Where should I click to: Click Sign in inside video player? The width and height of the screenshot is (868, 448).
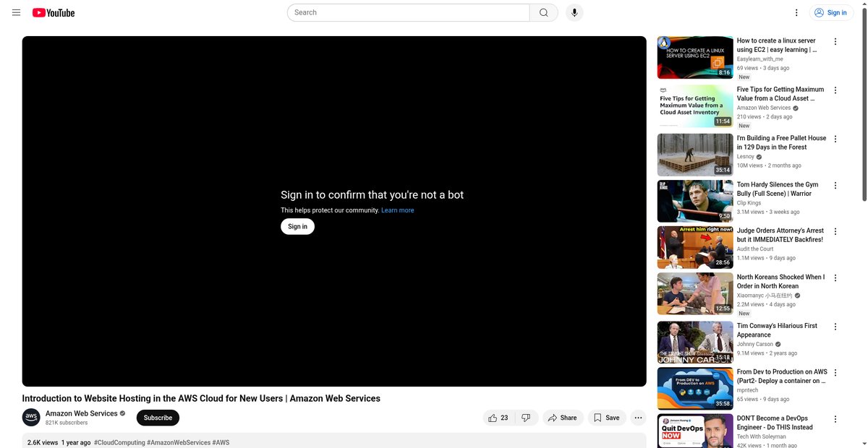(x=297, y=226)
